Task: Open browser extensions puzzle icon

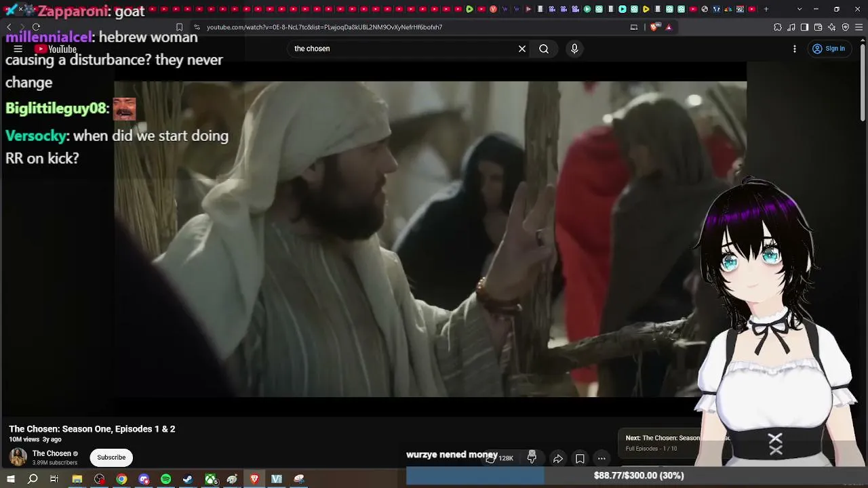Action: (x=778, y=27)
